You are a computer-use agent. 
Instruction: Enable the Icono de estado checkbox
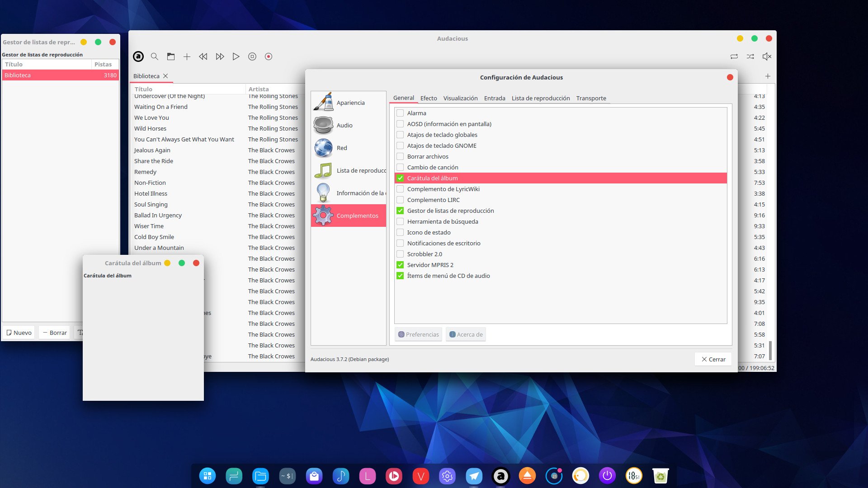400,232
